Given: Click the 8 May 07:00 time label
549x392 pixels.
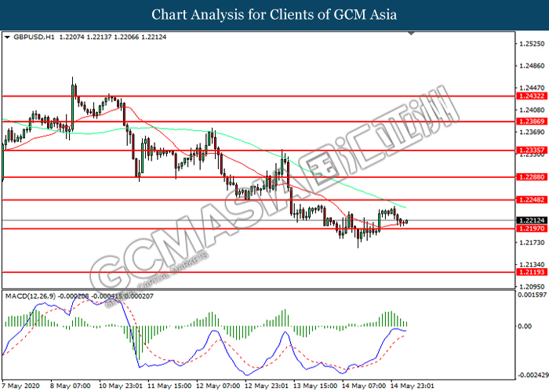Looking at the screenshot, I should point(71,386).
